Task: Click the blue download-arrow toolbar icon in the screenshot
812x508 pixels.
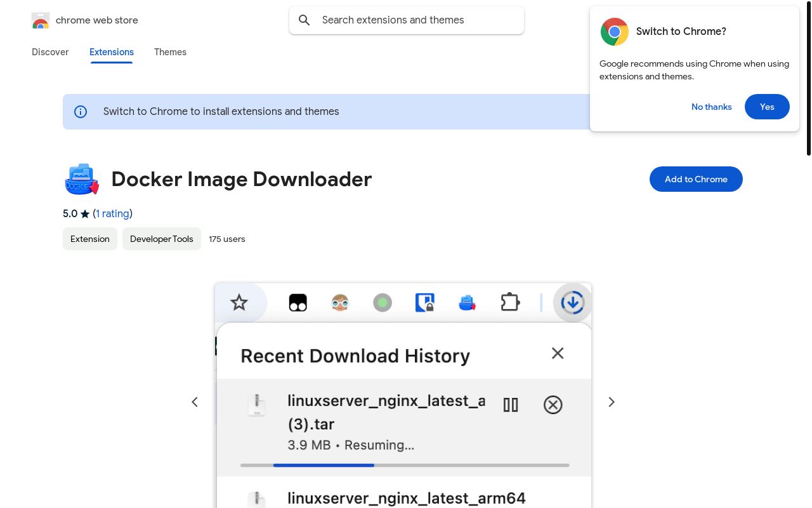Action: coord(573,303)
